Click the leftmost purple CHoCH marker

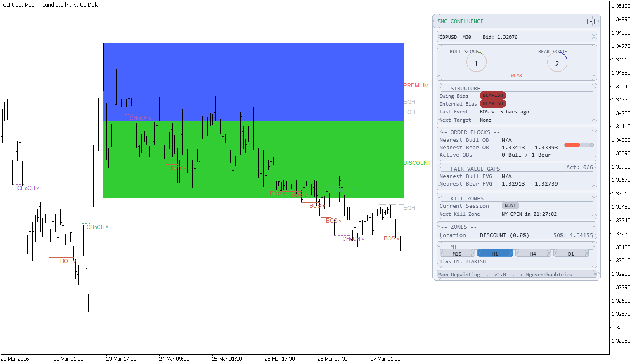[28, 188]
